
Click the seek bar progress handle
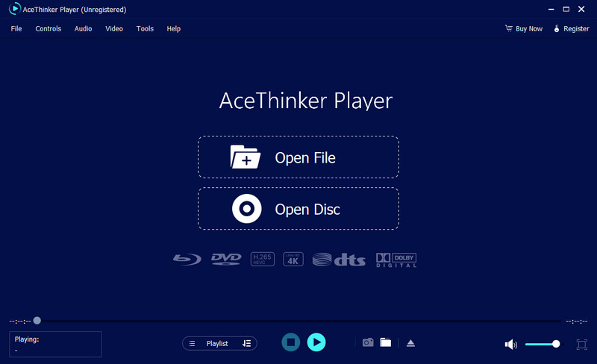[x=37, y=321]
